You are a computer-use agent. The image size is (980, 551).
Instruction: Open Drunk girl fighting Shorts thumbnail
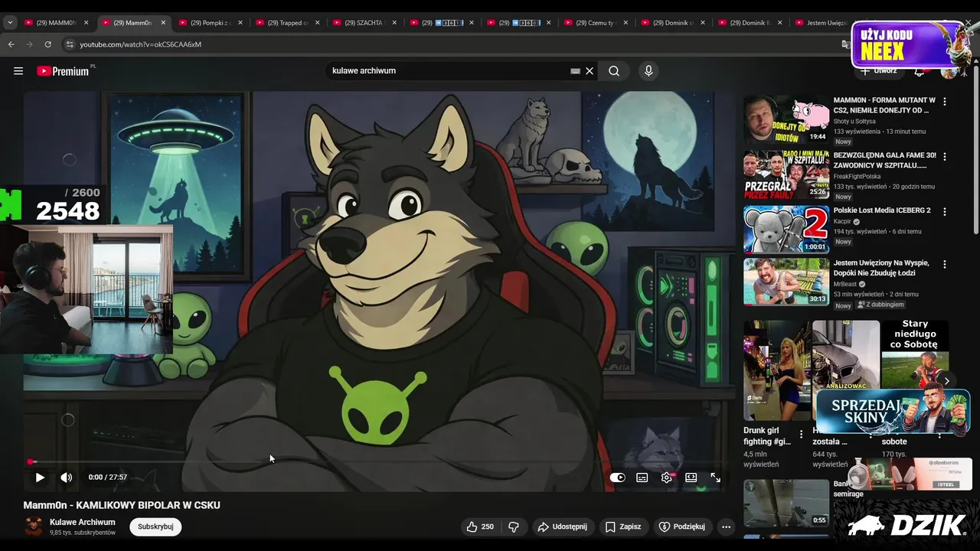point(776,370)
